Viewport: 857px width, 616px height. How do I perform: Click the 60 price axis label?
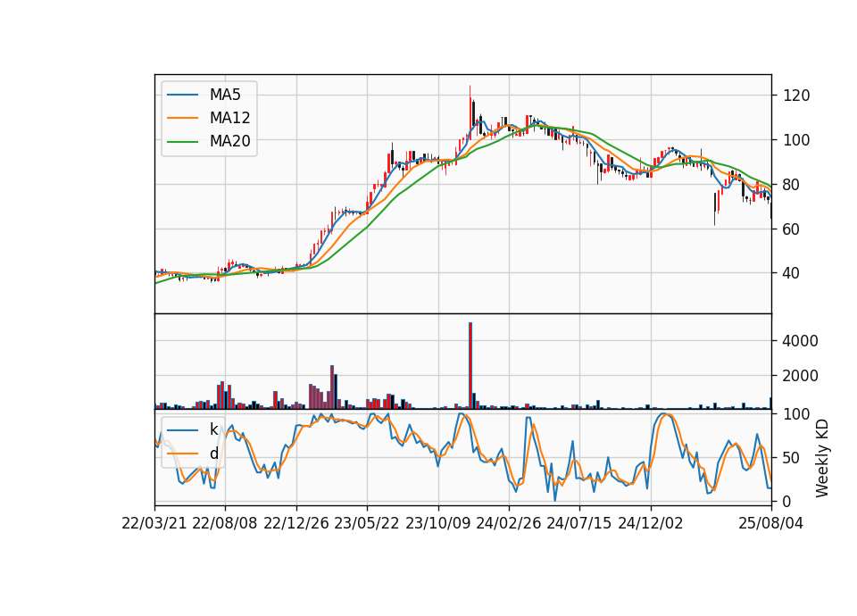pos(792,229)
